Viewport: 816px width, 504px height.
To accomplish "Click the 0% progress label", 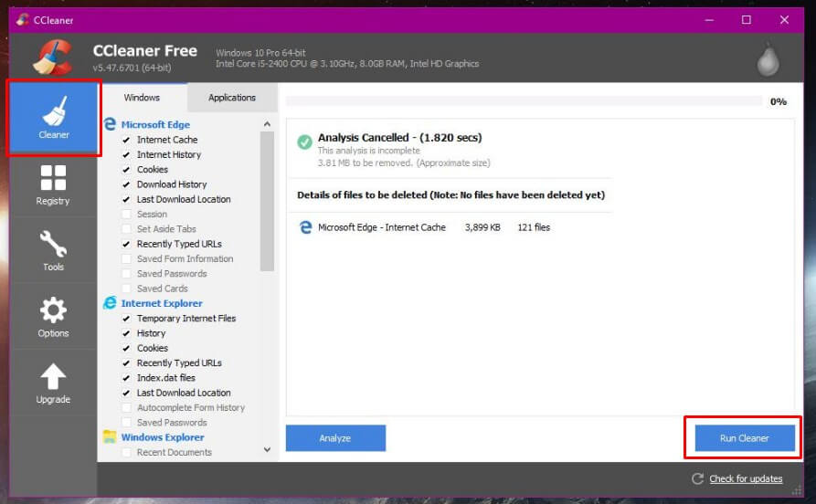I will pos(778,101).
